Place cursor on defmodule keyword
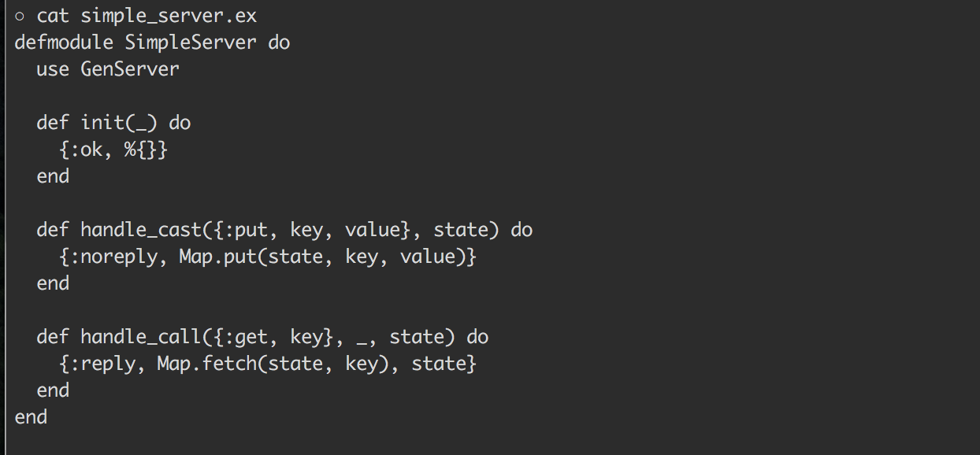The height and width of the screenshot is (455, 980). click(65, 42)
